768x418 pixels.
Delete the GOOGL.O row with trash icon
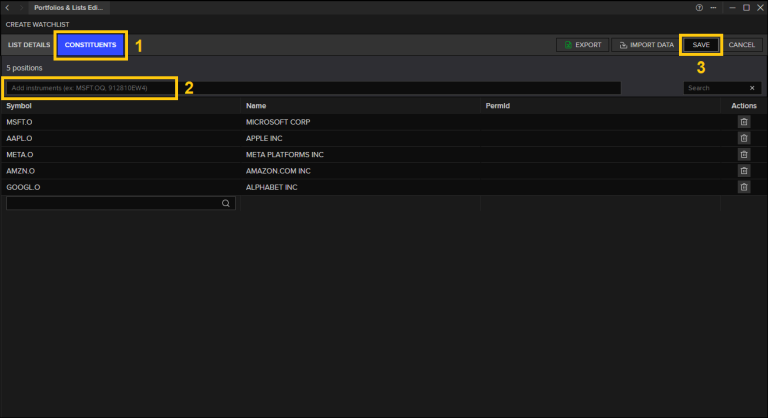tap(744, 187)
